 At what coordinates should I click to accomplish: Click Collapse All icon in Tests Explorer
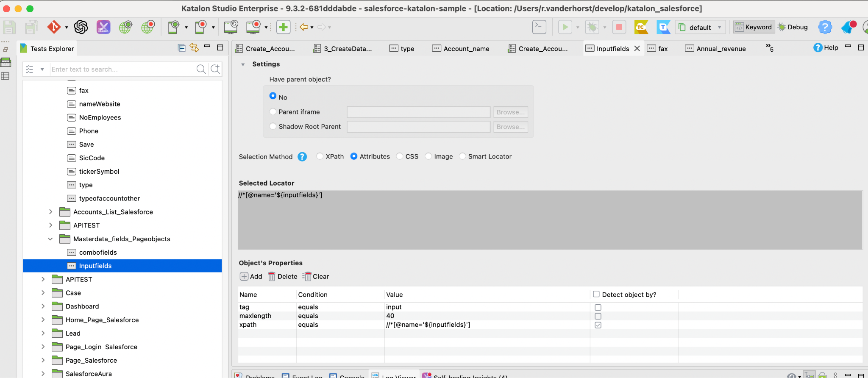click(x=181, y=48)
